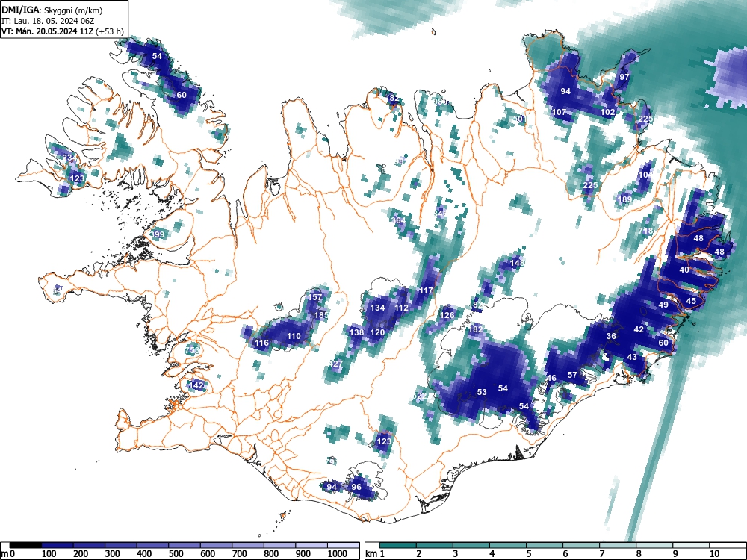Click the '36' visibility value
The height and width of the screenshot is (560, 747).
tap(611, 336)
